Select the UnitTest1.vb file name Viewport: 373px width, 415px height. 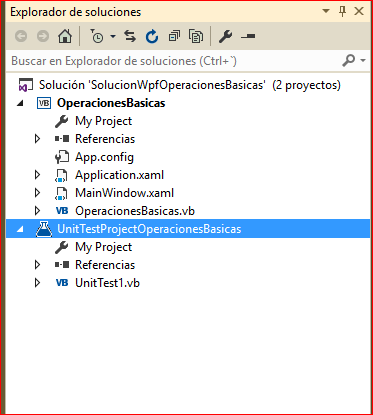click(107, 283)
